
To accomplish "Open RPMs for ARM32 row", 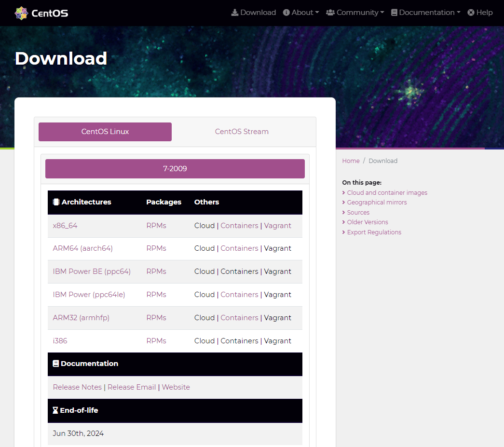I will 156,318.
